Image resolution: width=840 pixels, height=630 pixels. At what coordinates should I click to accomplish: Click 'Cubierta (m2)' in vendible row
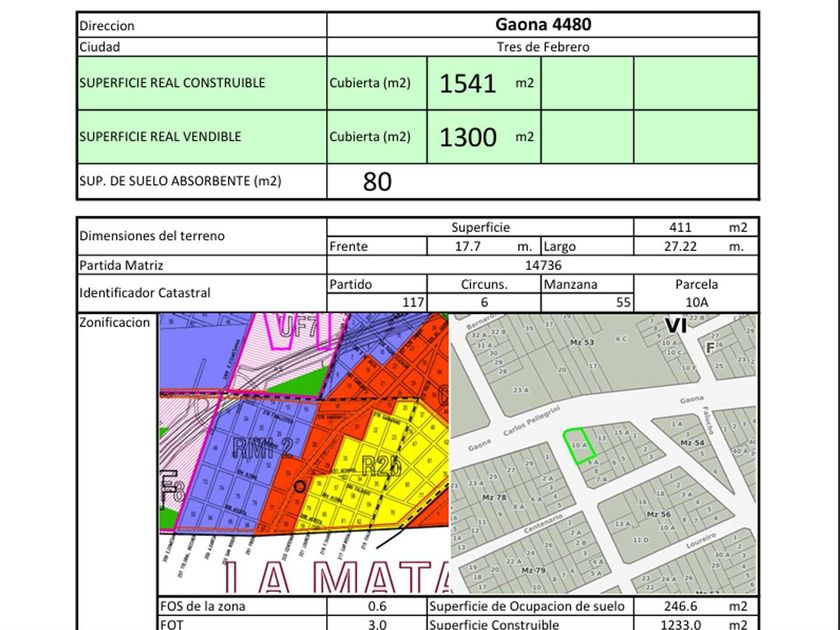click(x=370, y=137)
